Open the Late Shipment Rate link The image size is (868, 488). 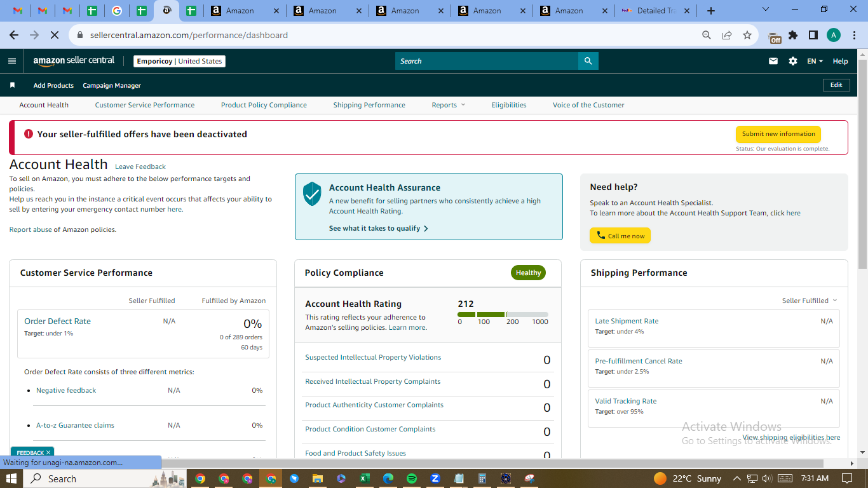(627, 321)
